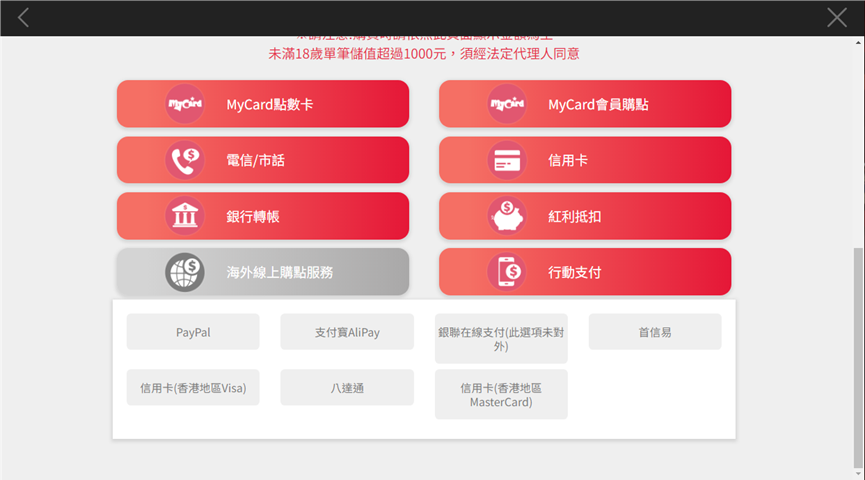Select 電信/市話 payment option
The height and width of the screenshot is (480, 865).
pyautogui.click(x=263, y=160)
